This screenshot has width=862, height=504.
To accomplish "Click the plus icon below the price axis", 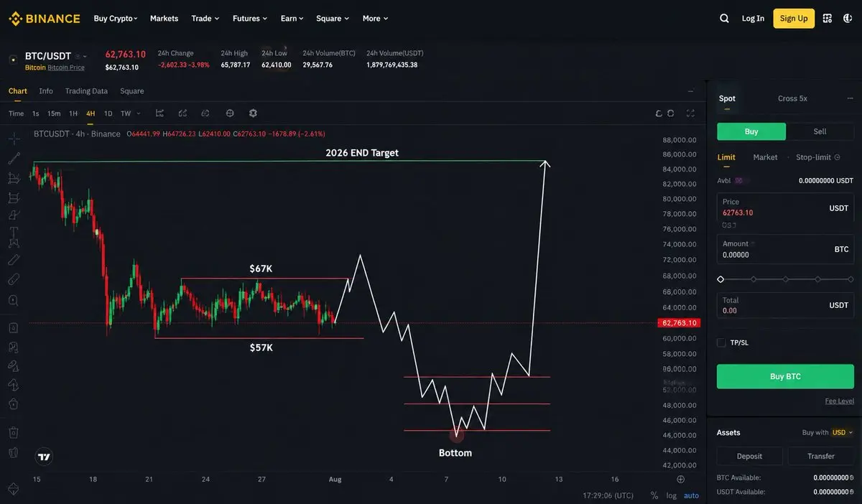I will [681, 479].
